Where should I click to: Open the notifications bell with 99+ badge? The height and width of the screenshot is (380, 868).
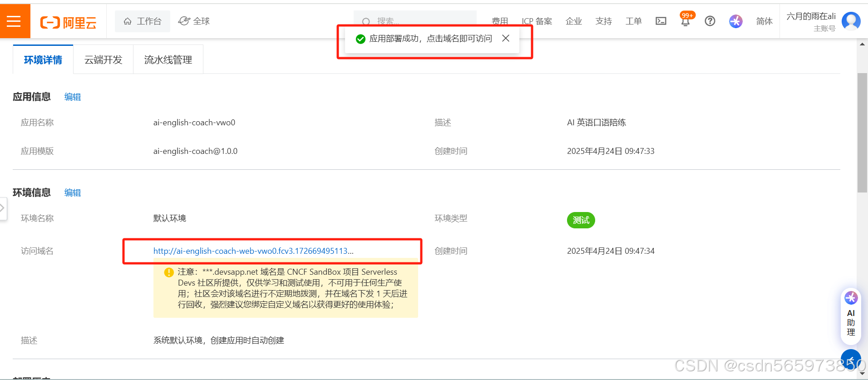click(x=686, y=20)
